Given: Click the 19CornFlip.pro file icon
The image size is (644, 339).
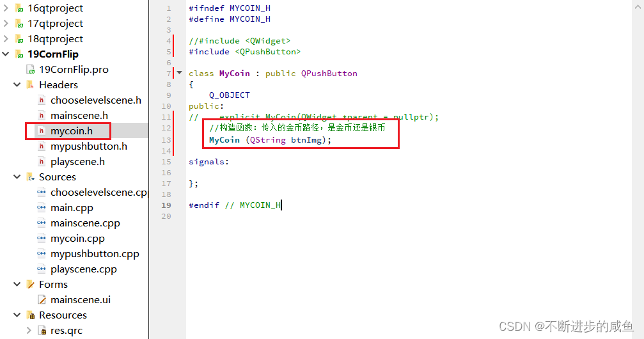Looking at the screenshot, I should (x=31, y=70).
